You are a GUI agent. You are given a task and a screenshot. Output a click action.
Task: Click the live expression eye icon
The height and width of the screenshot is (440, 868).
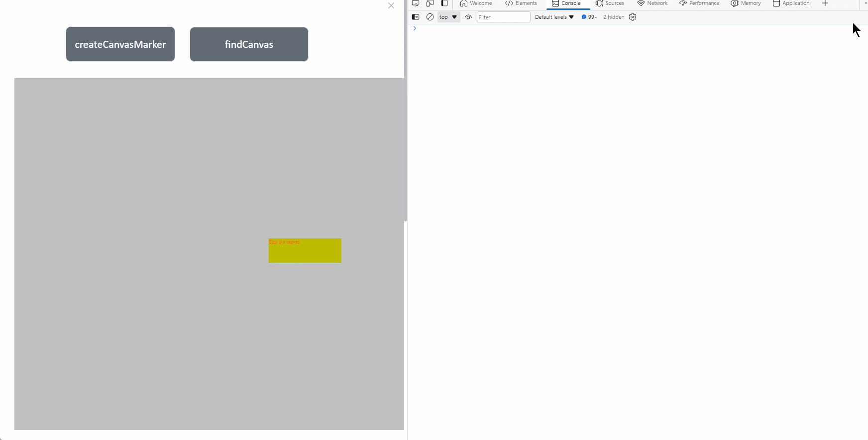point(468,17)
